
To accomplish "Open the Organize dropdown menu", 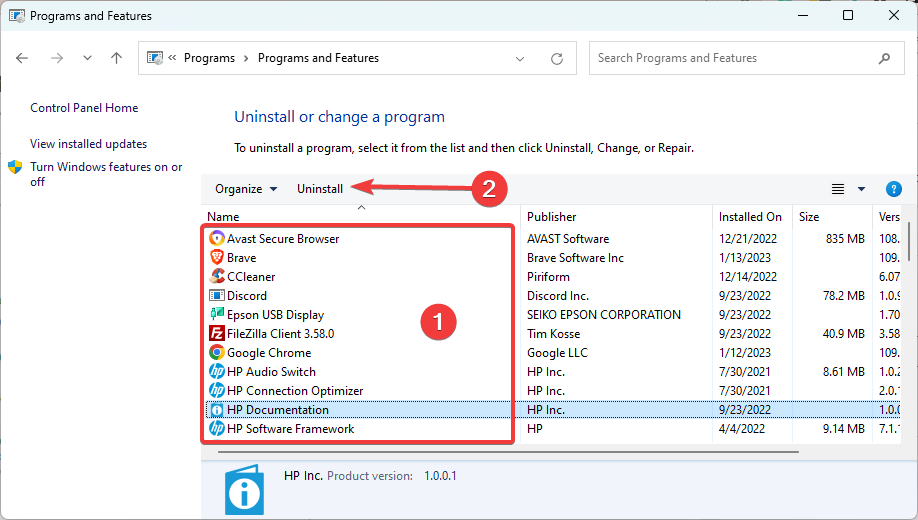I will coord(246,189).
